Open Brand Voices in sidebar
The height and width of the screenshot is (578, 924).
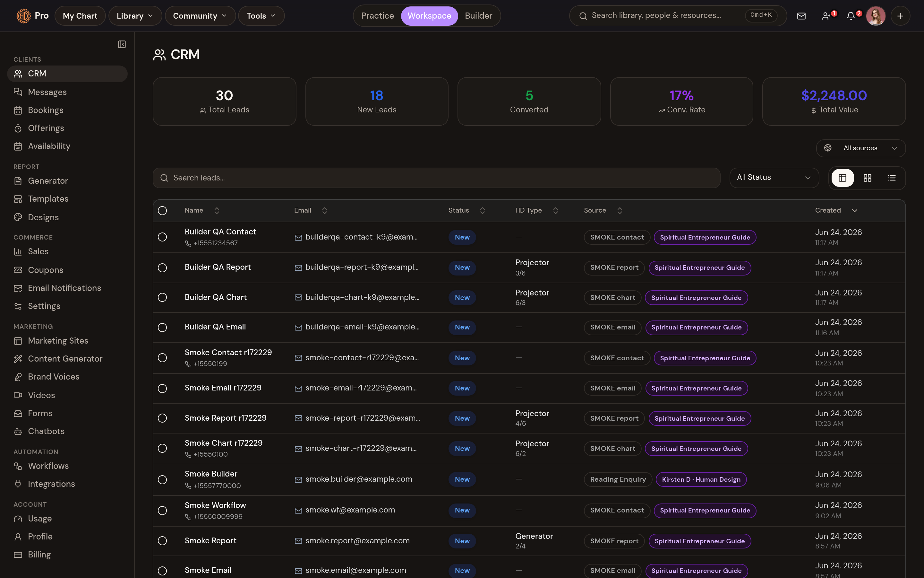pos(67,377)
